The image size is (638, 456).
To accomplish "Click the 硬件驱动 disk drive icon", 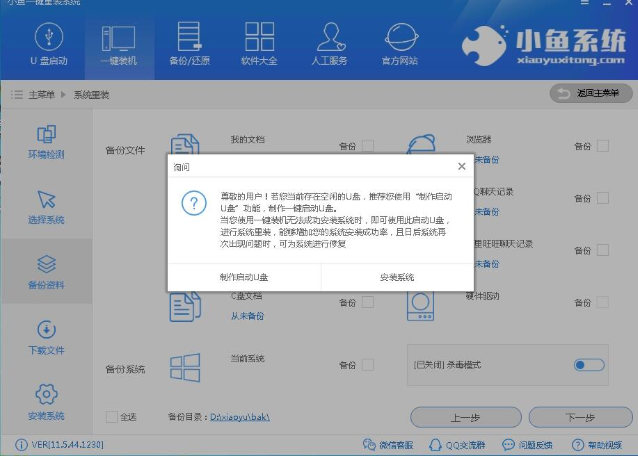I will click(x=420, y=306).
